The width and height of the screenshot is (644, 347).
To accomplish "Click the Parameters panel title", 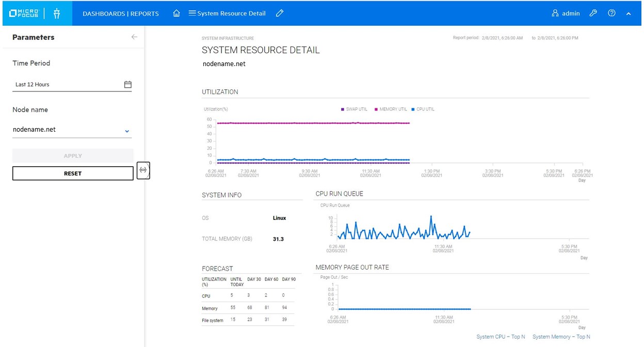I will (x=34, y=37).
